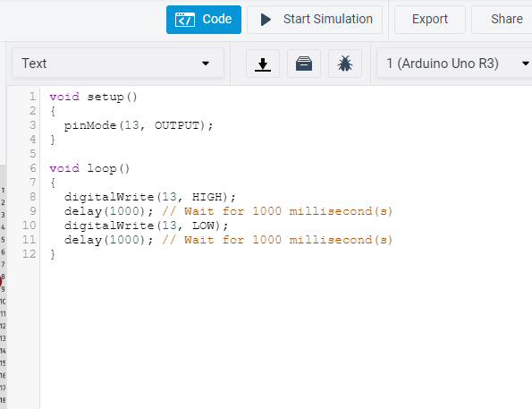Click the comment on line 9
Viewport: 532px width, 409px height.
(277, 211)
